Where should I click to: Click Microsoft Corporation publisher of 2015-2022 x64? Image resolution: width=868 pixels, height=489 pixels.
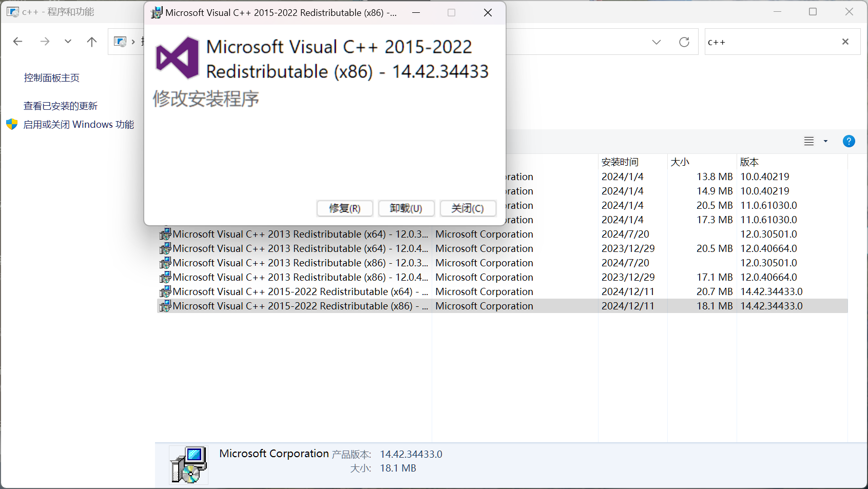click(x=484, y=291)
